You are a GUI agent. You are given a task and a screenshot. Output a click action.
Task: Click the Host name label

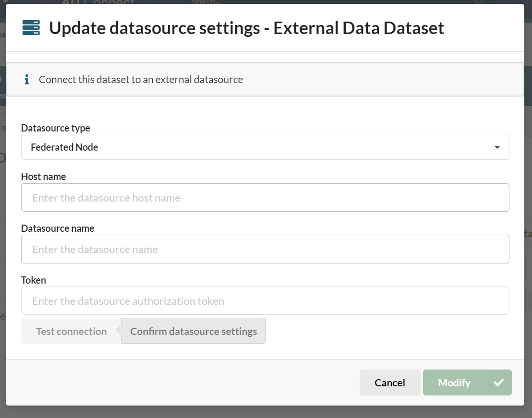[43, 177]
